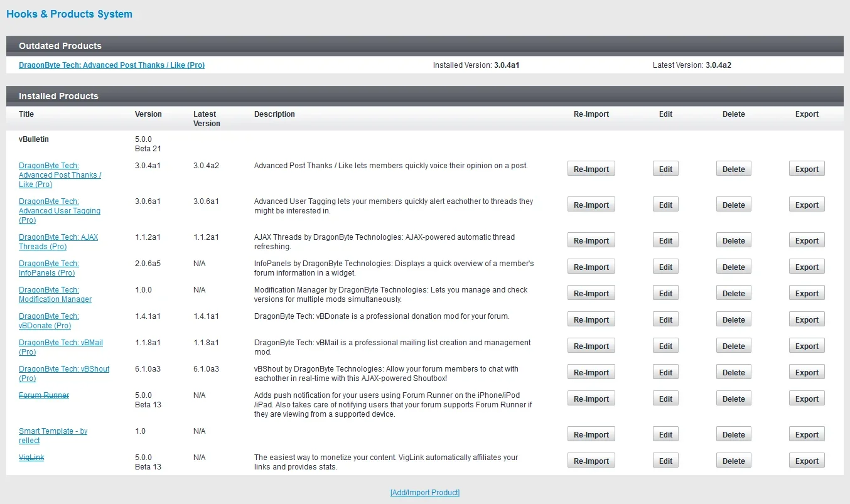Re-Import the vBShout product
Screen dimensions: 850x504
[x=591, y=372]
